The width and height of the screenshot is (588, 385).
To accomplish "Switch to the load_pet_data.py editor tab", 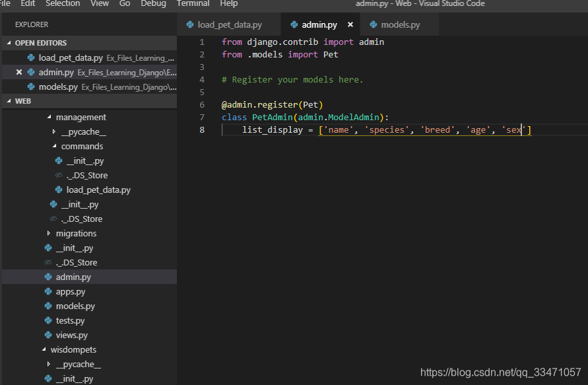I will tap(229, 25).
